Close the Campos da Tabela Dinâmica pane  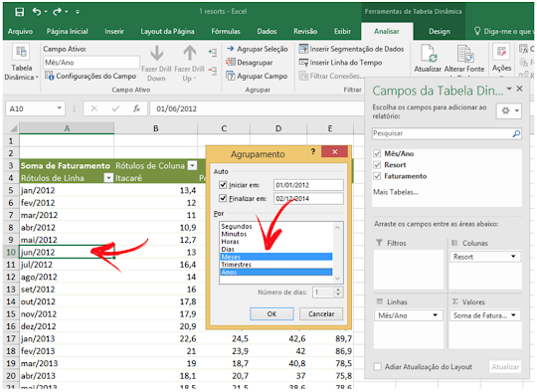tap(519, 89)
